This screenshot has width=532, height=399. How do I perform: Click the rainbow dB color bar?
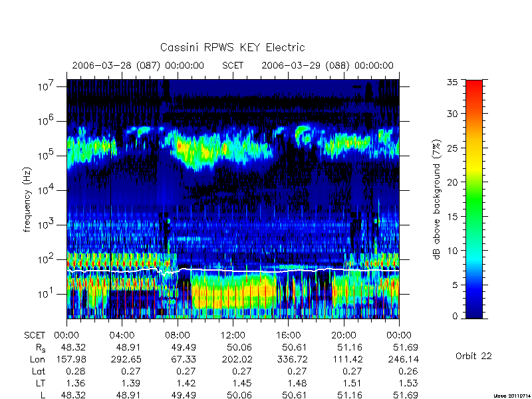[x=474, y=199]
